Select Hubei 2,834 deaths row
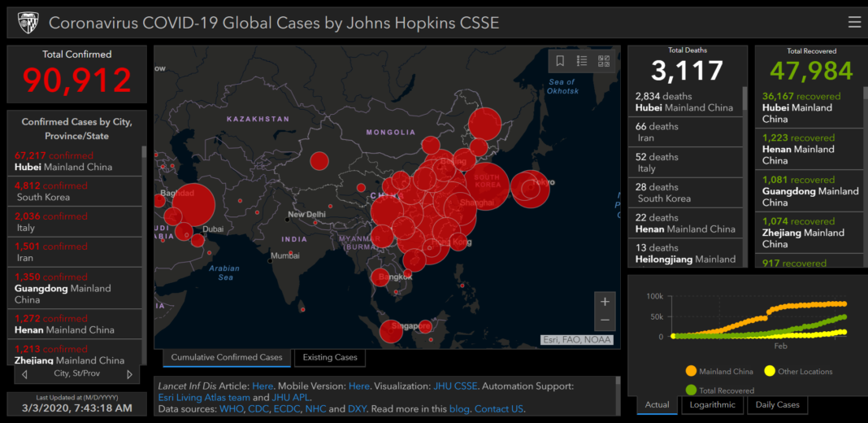Image resolution: width=868 pixels, height=423 pixels. click(x=685, y=102)
